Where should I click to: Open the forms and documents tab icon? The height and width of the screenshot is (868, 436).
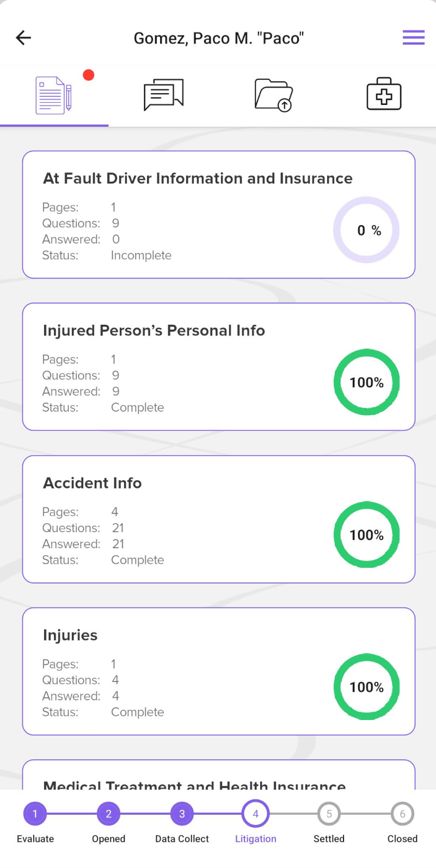tap(53, 94)
